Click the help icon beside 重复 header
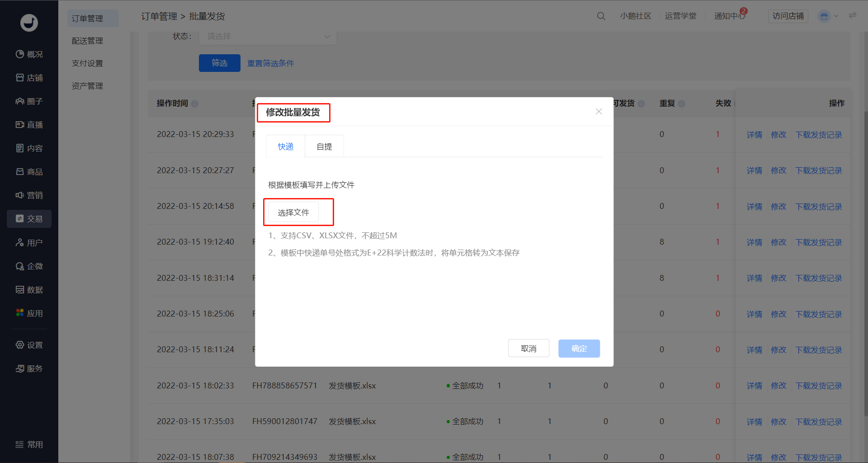This screenshot has width=868, height=463. [681, 104]
